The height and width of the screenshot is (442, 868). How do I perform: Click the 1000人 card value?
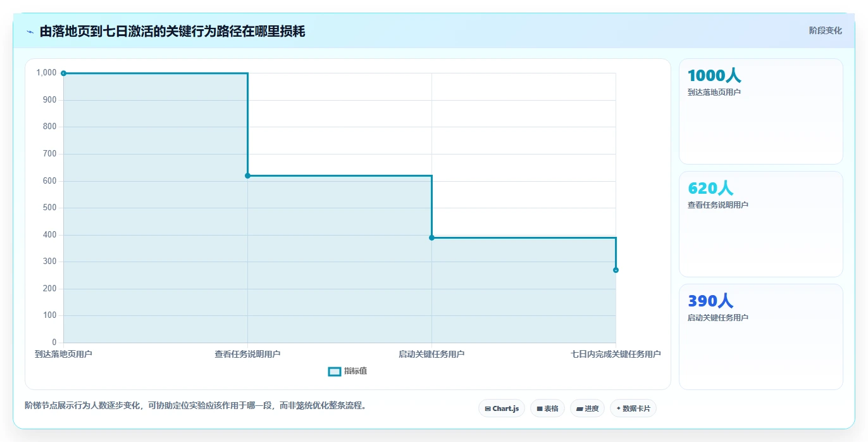coord(714,75)
